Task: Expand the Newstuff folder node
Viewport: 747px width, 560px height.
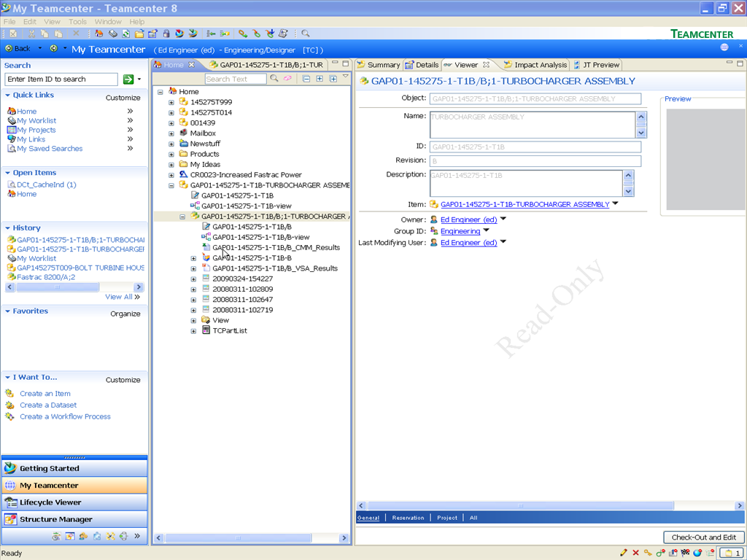Action: point(171,144)
